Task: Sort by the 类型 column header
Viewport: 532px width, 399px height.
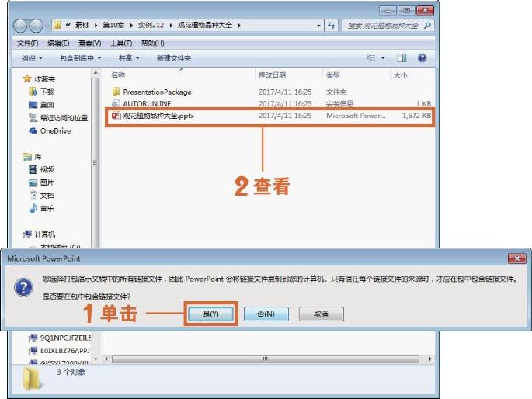Action: click(333, 75)
